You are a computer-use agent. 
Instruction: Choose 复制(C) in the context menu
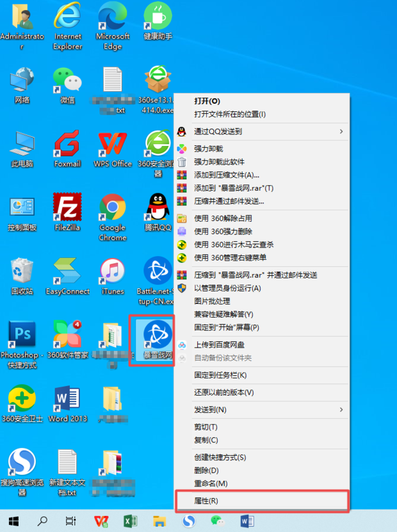tap(261, 440)
